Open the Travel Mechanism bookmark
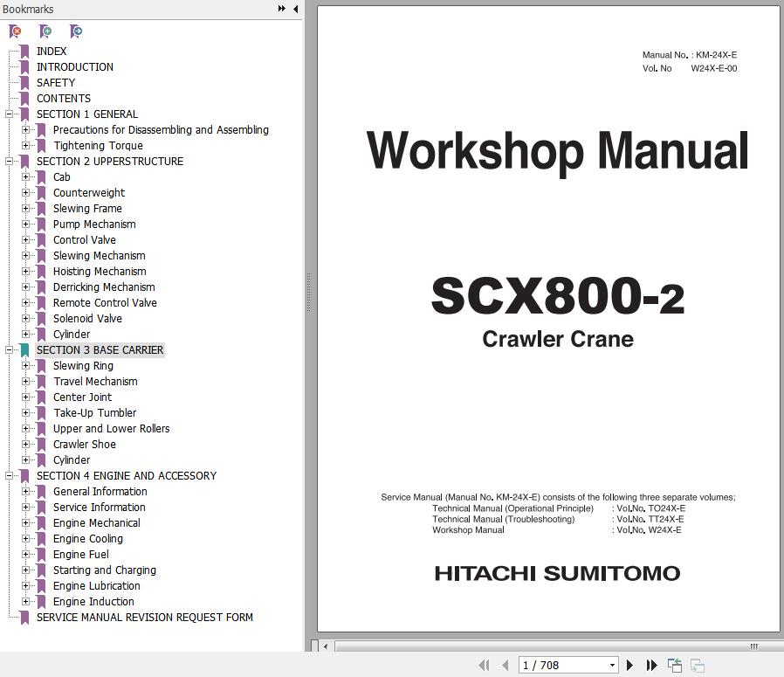 (x=95, y=381)
